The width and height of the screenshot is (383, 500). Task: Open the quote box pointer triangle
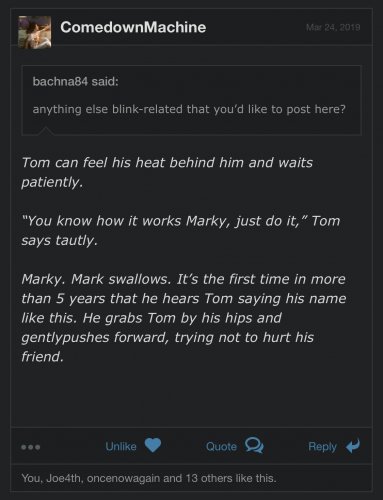(45, 131)
